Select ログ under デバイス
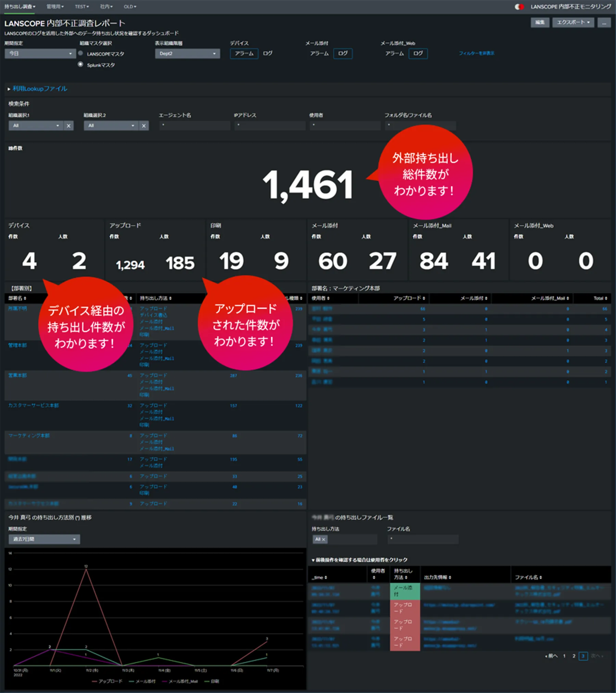Viewport: 616px width, 693px height. [268, 53]
